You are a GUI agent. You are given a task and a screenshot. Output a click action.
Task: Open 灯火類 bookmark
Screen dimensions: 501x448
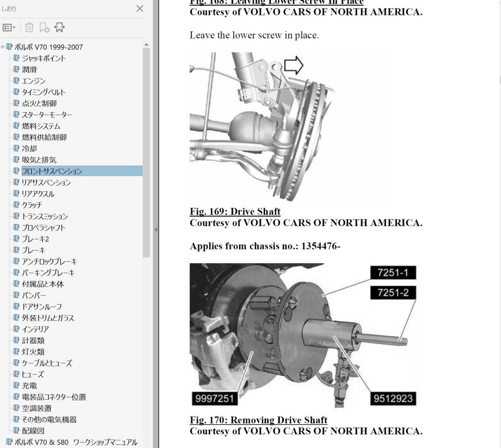(x=33, y=351)
